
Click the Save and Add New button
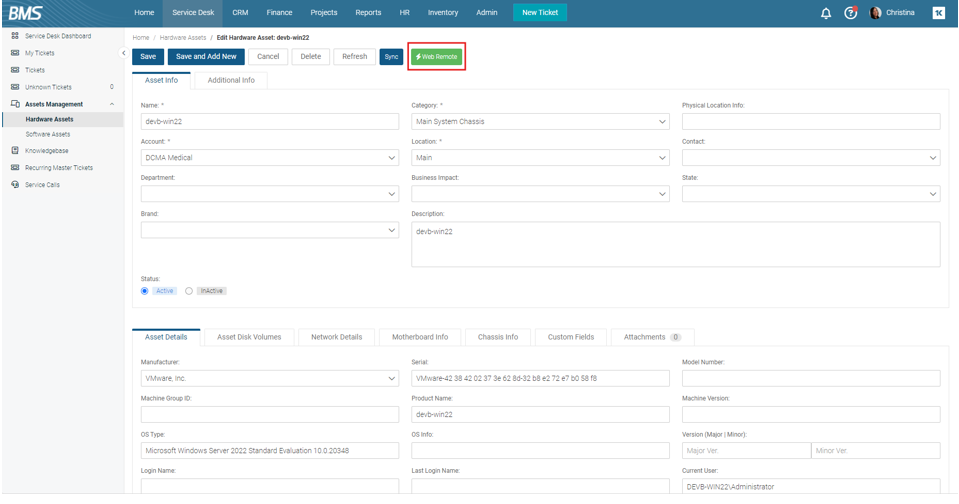[206, 57]
